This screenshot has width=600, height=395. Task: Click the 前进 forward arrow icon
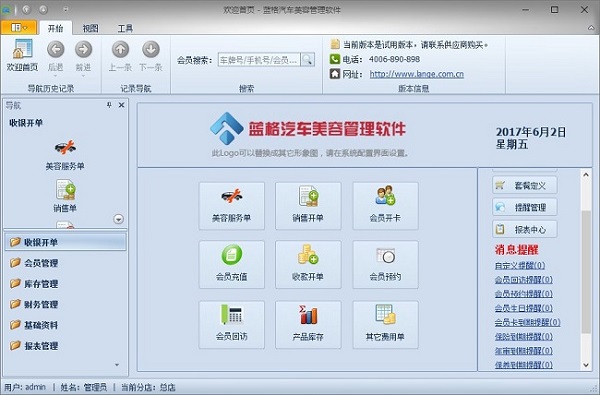(x=83, y=49)
